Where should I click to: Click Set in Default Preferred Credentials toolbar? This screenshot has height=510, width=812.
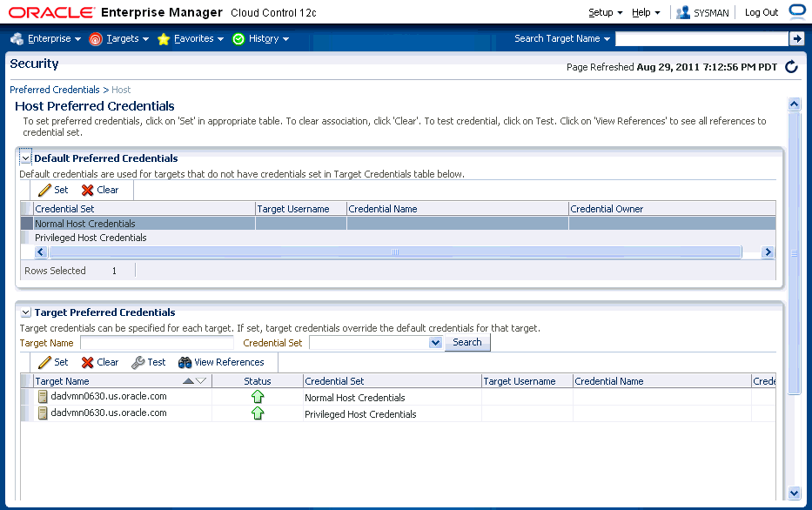[x=53, y=190]
